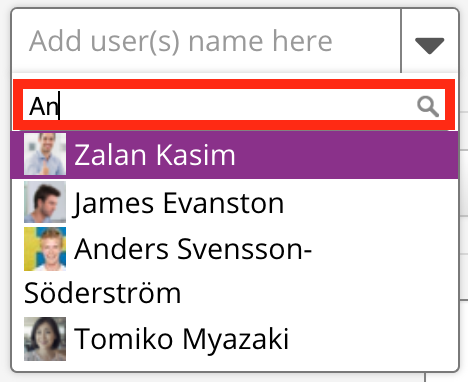
Task: Click James Evanston's profile photo
Action: (x=45, y=202)
